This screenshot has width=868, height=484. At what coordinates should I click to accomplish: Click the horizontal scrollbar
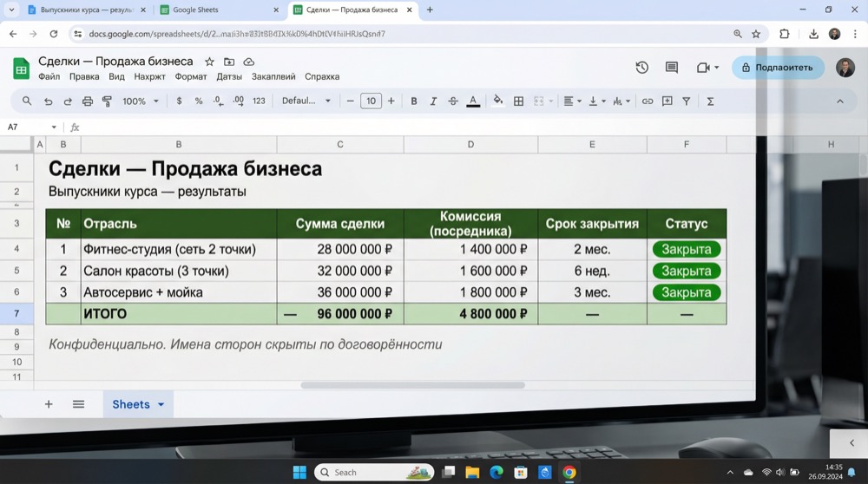point(412,385)
